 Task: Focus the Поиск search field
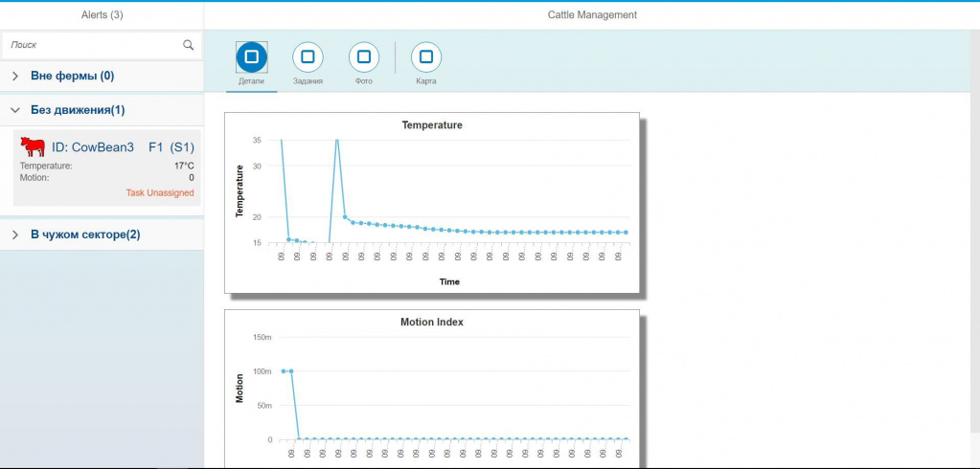point(91,45)
